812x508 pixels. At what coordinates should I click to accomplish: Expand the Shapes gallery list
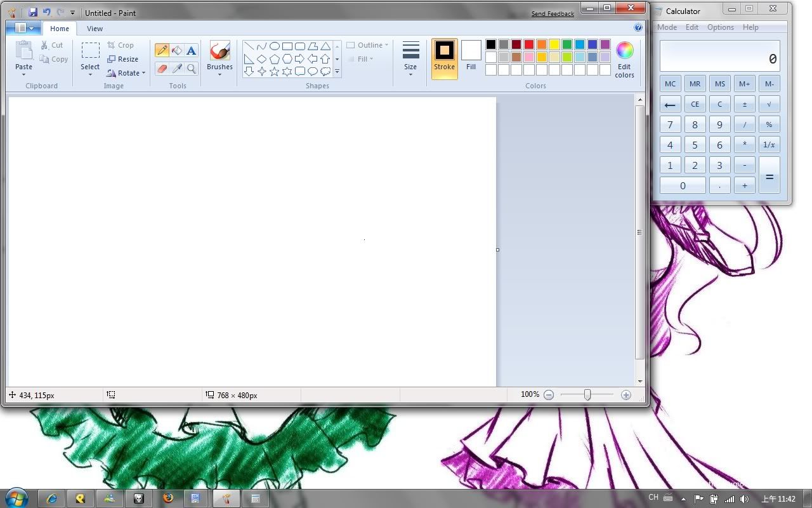click(x=337, y=72)
